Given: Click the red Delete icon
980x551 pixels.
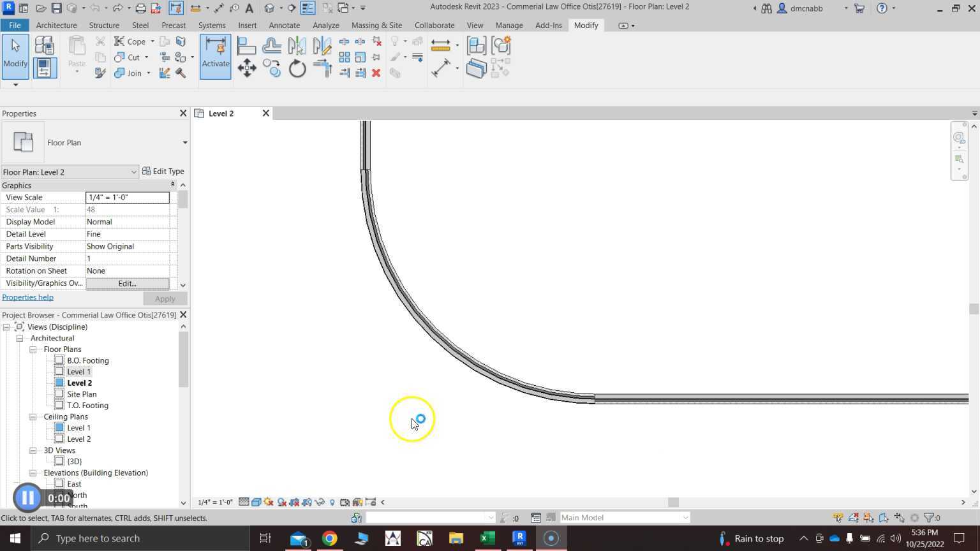Looking at the screenshot, I should tap(376, 73).
